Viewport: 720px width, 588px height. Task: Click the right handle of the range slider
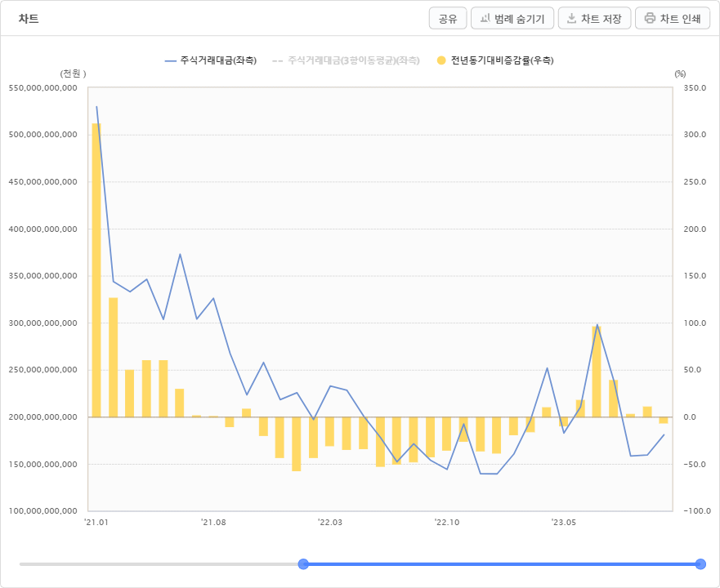[x=700, y=564]
